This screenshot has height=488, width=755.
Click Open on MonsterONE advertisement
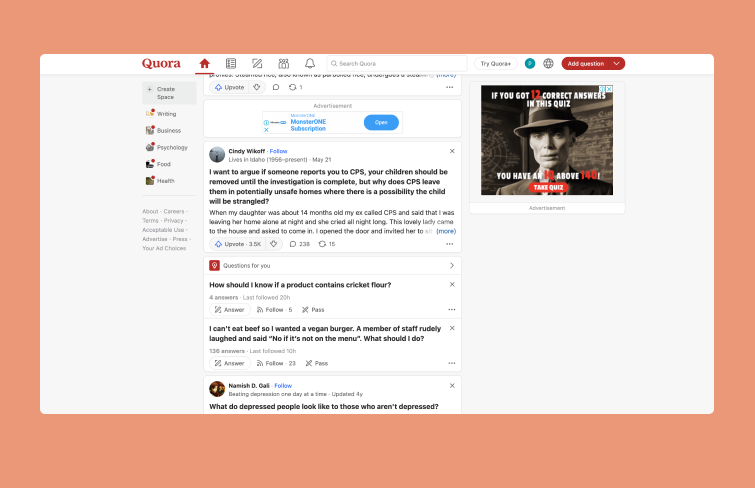click(x=381, y=122)
